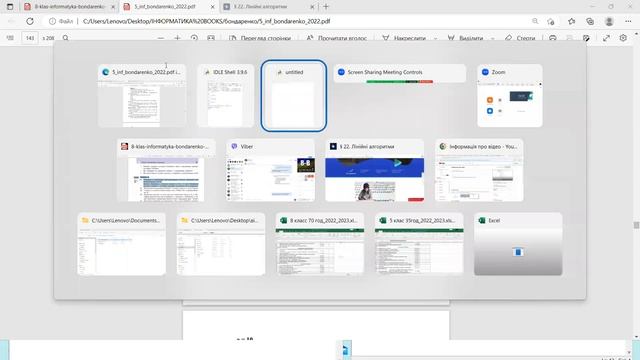Enter PDF full screen mode
The width and height of the screenshot is (640, 360).
607,38
